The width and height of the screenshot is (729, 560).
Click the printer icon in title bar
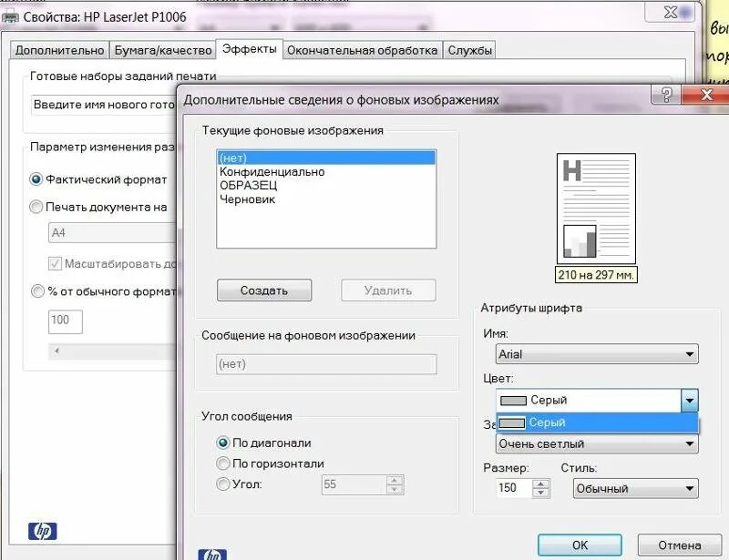(x=10, y=17)
